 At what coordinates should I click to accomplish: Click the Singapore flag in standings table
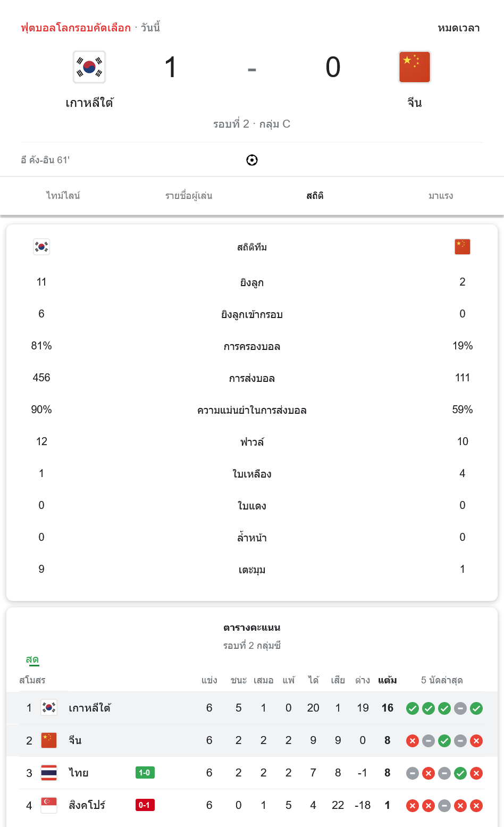pos(49,805)
